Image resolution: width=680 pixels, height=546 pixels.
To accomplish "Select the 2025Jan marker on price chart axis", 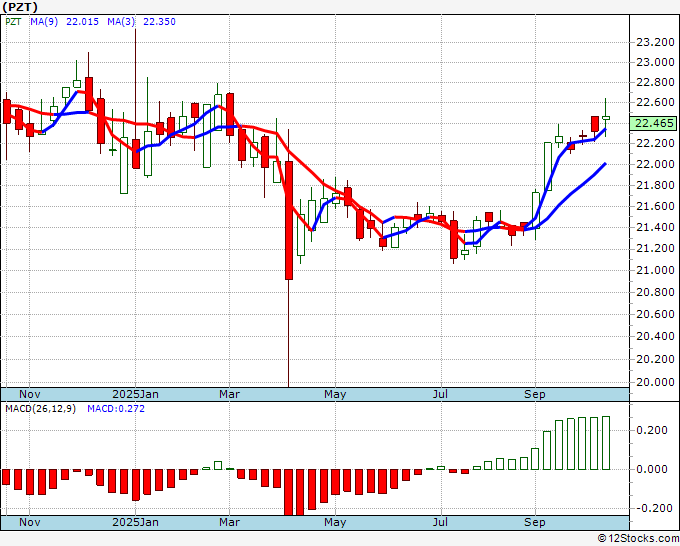I will click(x=134, y=394).
